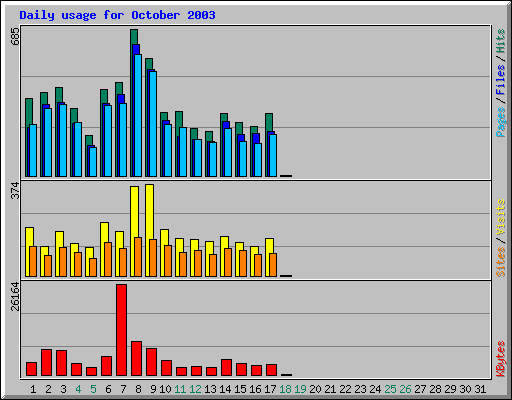512x400 pixels.
Task: Click day 9 on the x-axis
Action: (x=153, y=389)
